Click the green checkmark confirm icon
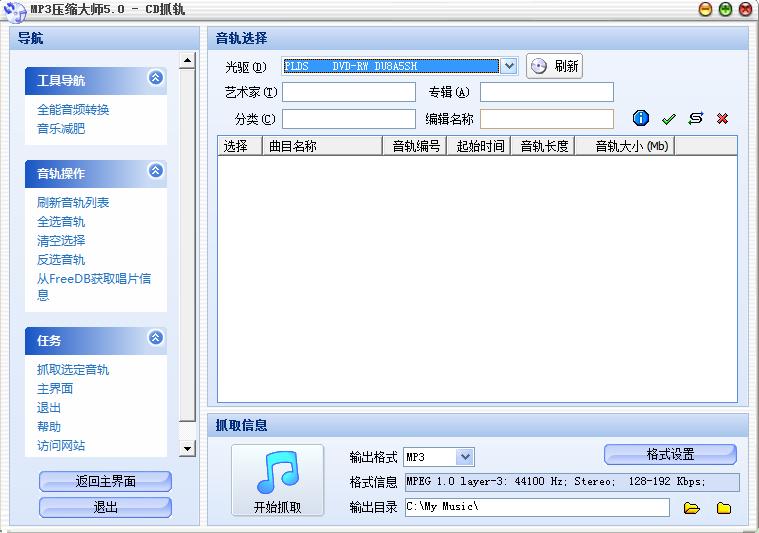 tap(668, 119)
